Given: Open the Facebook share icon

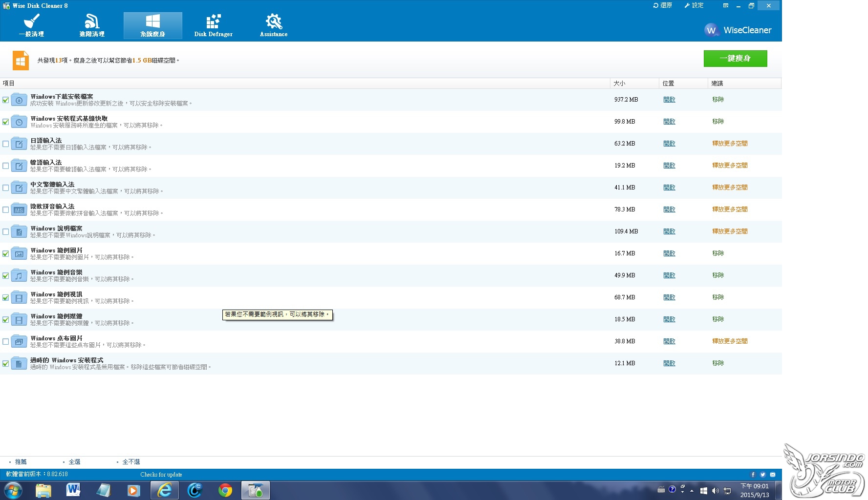Looking at the screenshot, I should click(753, 475).
